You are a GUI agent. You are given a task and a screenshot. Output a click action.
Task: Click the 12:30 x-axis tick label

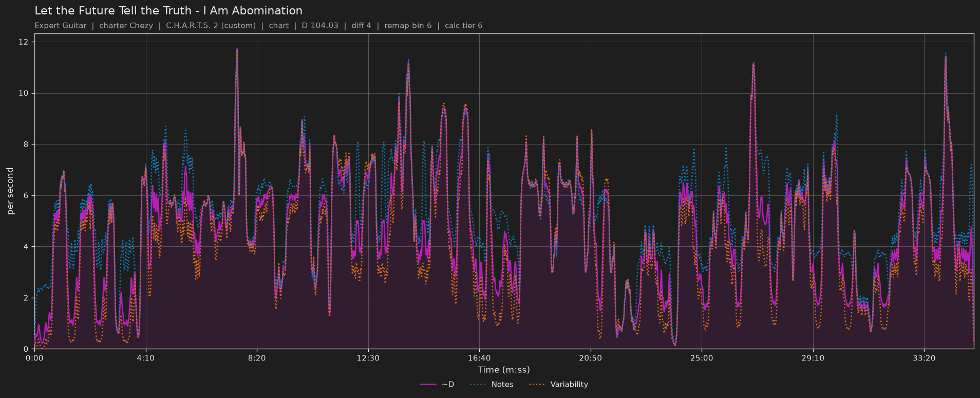point(368,358)
